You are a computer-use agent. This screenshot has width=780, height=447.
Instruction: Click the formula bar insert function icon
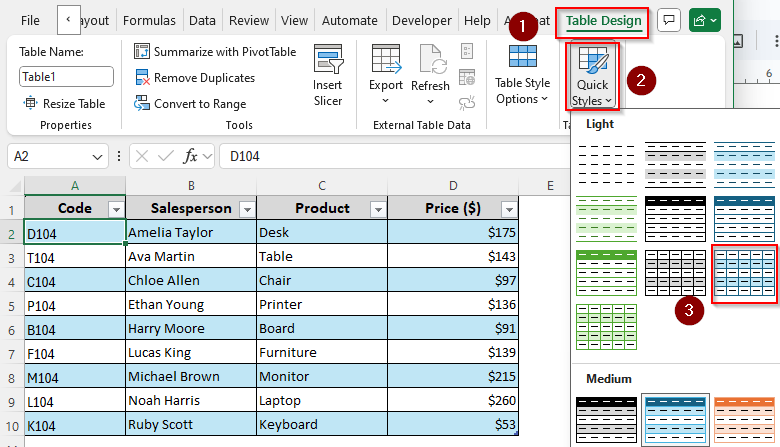point(190,156)
